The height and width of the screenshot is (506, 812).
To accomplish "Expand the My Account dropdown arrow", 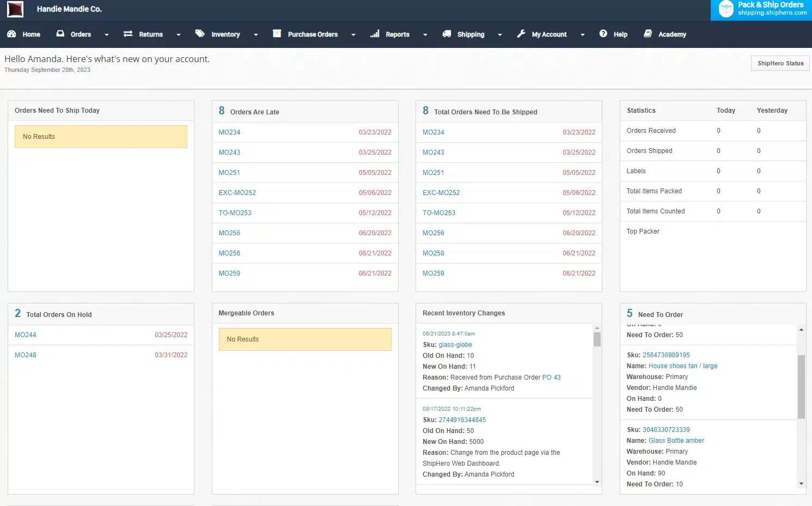I will pos(583,35).
